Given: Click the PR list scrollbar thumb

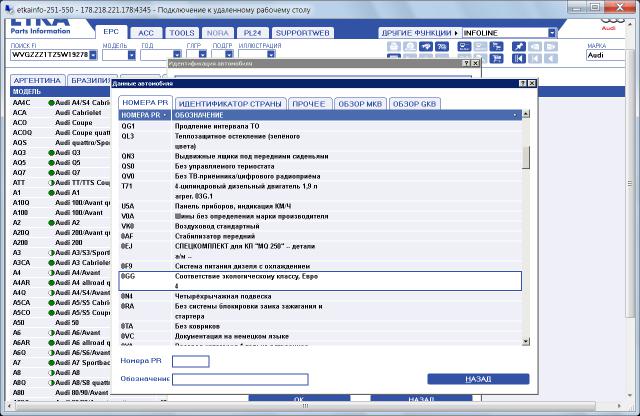Looking at the screenshot, I should click(x=526, y=157).
